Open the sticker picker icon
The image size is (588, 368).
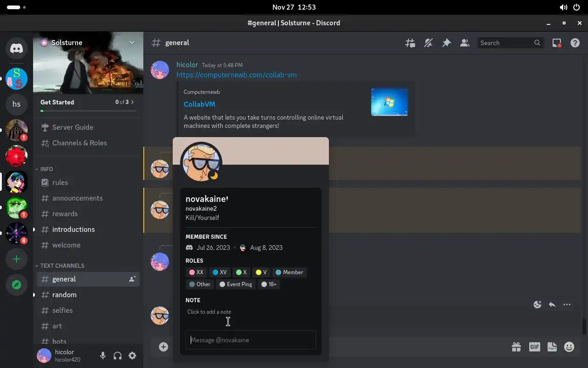[x=552, y=347]
